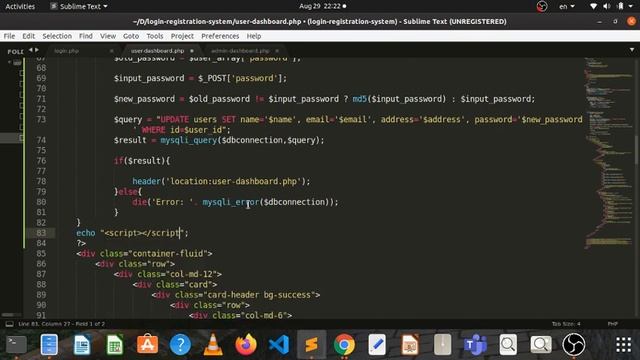This screenshot has height=360, width=640.
Task: Launch the Files manager from dock
Action: click(49, 345)
